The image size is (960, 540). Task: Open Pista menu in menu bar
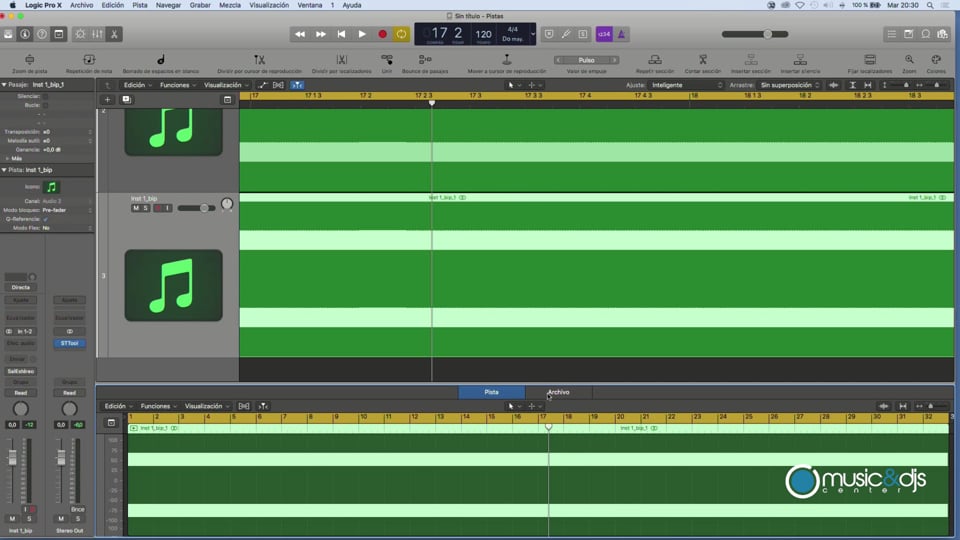(x=140, y=5)
